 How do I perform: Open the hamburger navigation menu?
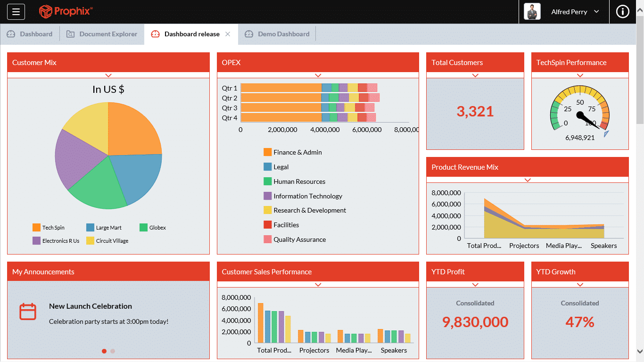click(x=16, y=12)
